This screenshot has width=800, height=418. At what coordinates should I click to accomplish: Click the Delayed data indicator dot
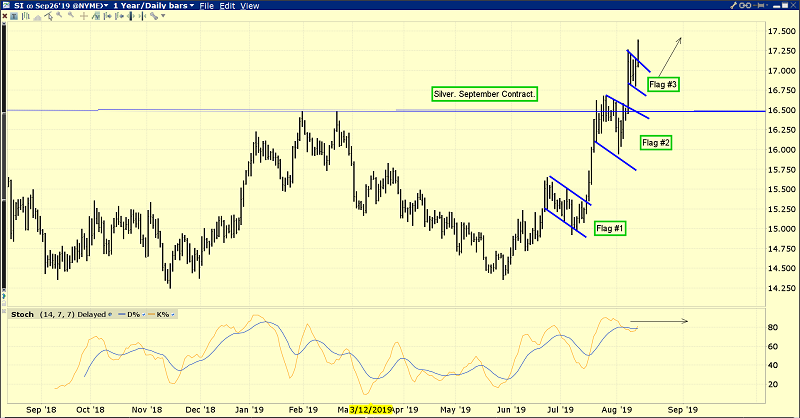110,314
